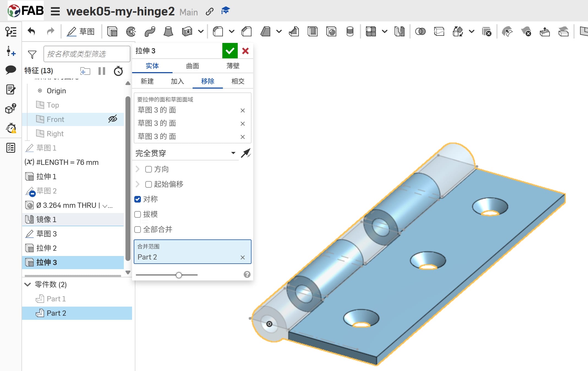Uncheck the 对称 symmetric checkbox

click(x=138, y=199)
